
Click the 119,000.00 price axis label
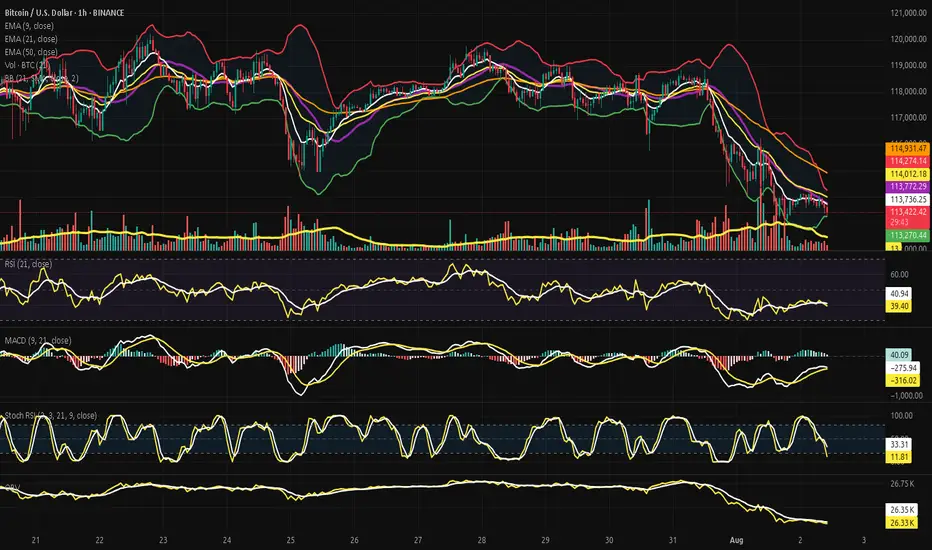point(908,65)
